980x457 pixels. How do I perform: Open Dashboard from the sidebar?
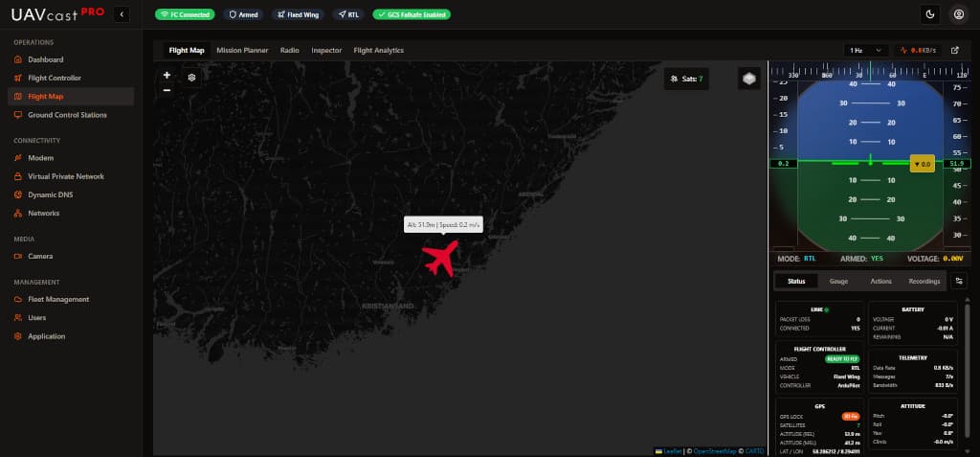pos(45,59)
